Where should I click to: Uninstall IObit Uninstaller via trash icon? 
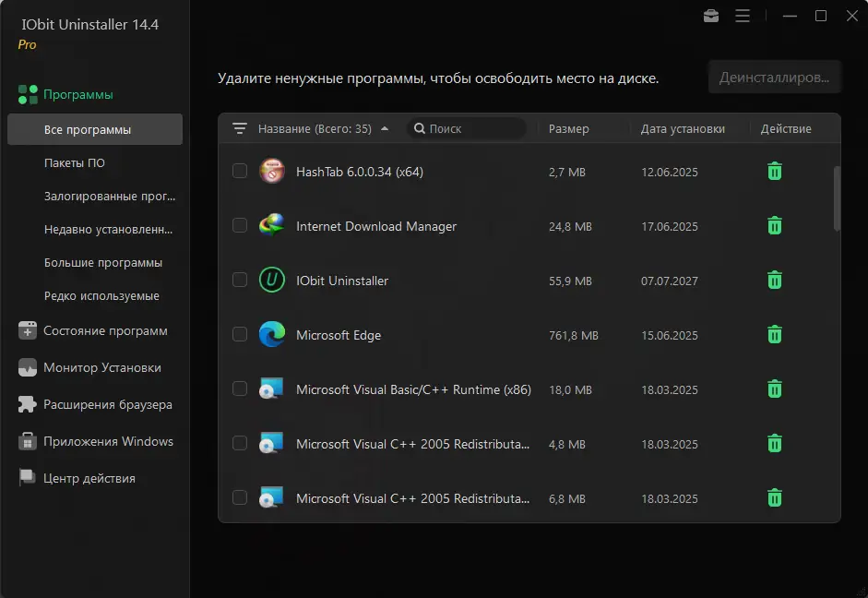(x=774, y=280)
